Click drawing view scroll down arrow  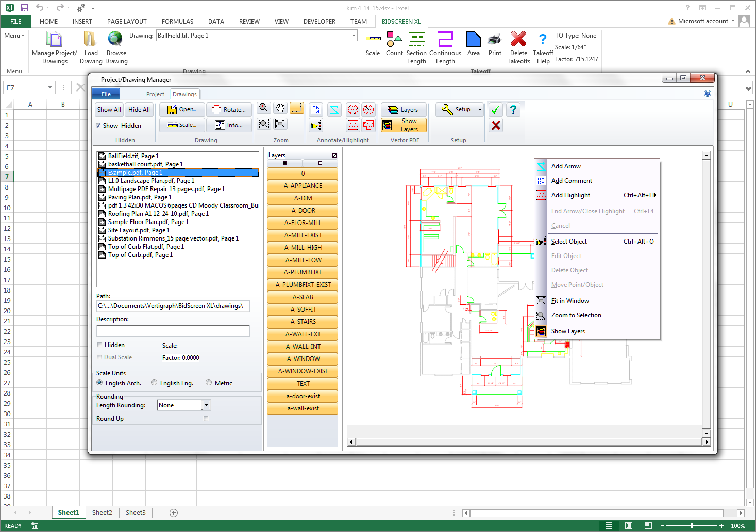(707, 433)
